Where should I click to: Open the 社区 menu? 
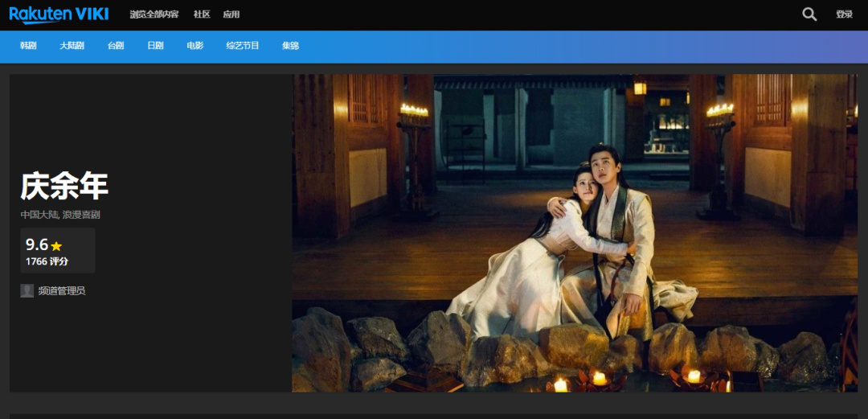[202, 14]
